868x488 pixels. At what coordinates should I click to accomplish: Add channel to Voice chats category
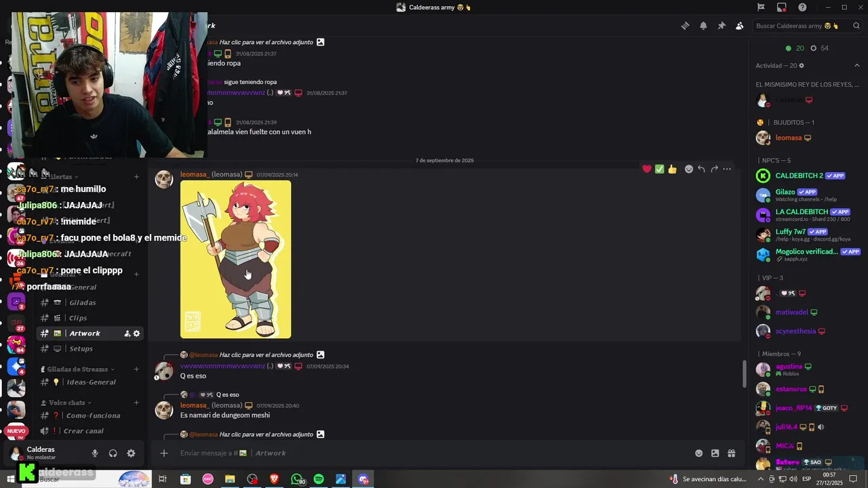point(136,403)
